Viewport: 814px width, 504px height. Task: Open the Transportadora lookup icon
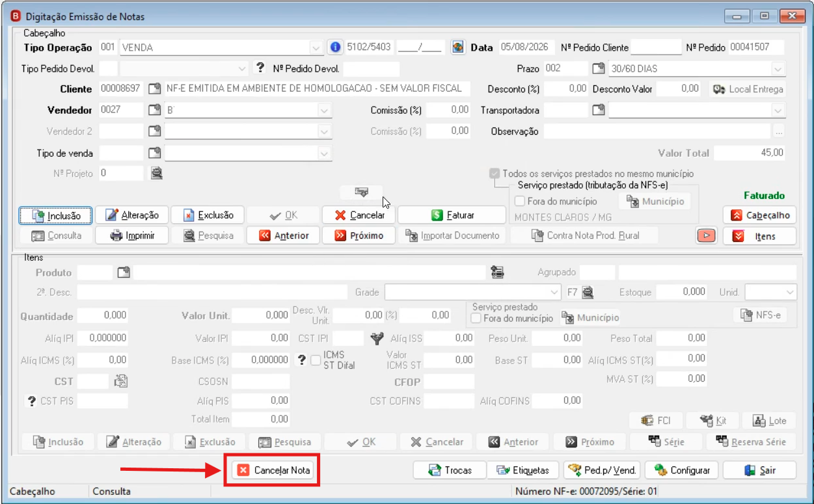pos(599,111)
